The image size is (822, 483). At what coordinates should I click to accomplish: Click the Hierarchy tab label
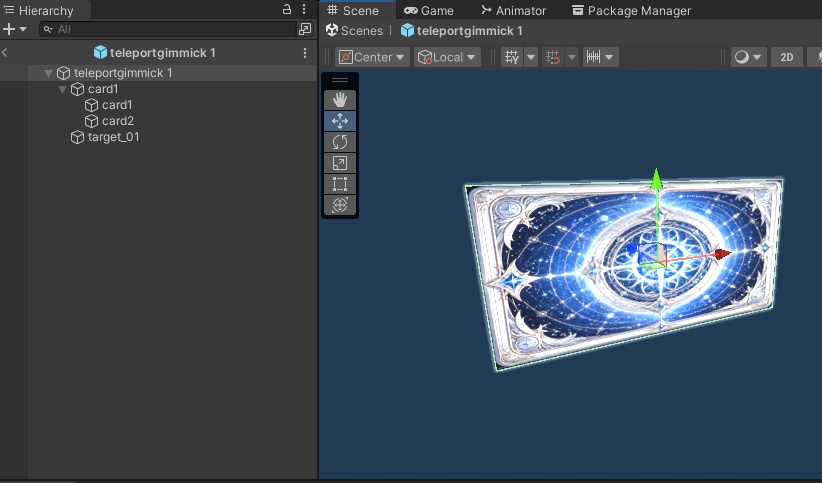(x=39, y=10)
